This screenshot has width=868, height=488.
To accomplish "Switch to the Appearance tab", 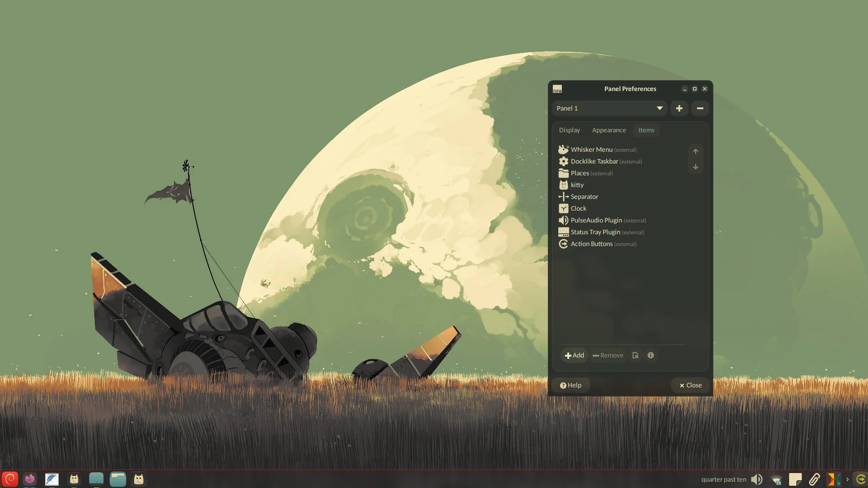I will click(x=609, y=130).
